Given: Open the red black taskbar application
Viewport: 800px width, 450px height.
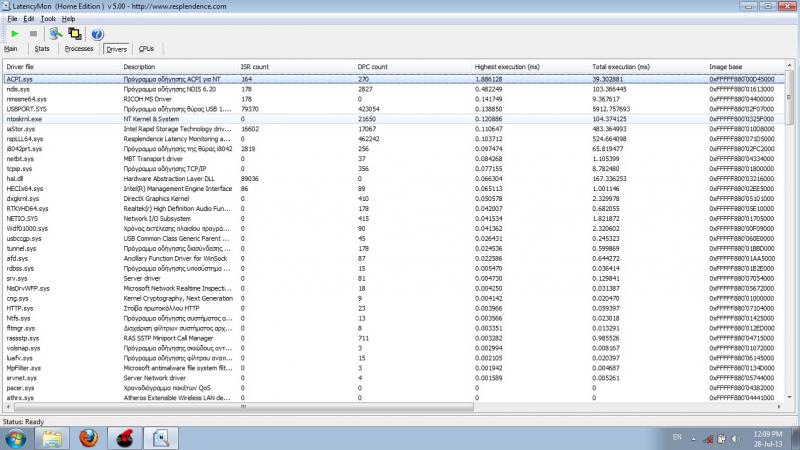Looking at the screenshot, I should point(128,437).
